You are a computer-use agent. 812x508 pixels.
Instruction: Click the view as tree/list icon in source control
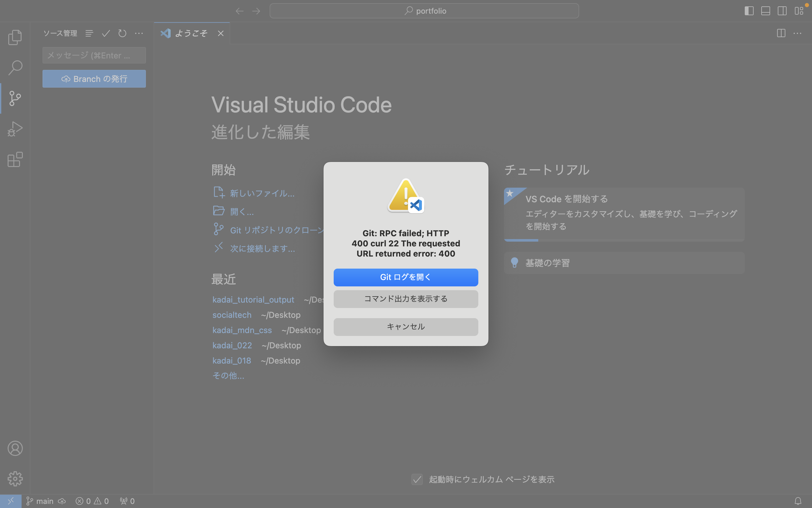point(89,33)
